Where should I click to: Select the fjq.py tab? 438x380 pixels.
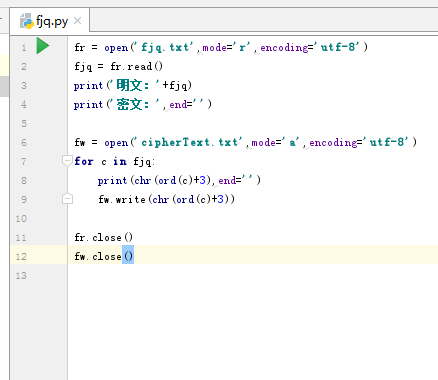pos(50,21)
